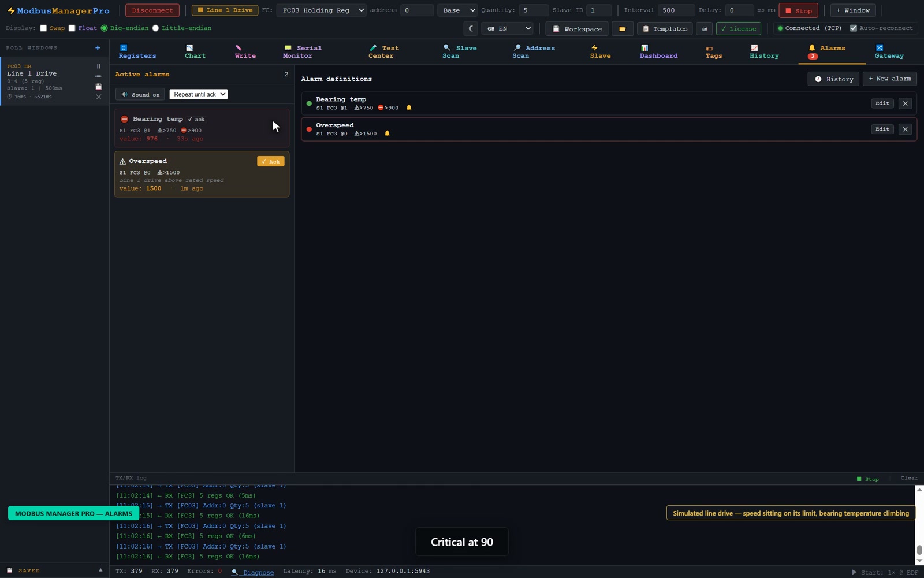This screenshot has width=924, height=578.
Task: Open the Write tab
Action: [x=245, y=52]
